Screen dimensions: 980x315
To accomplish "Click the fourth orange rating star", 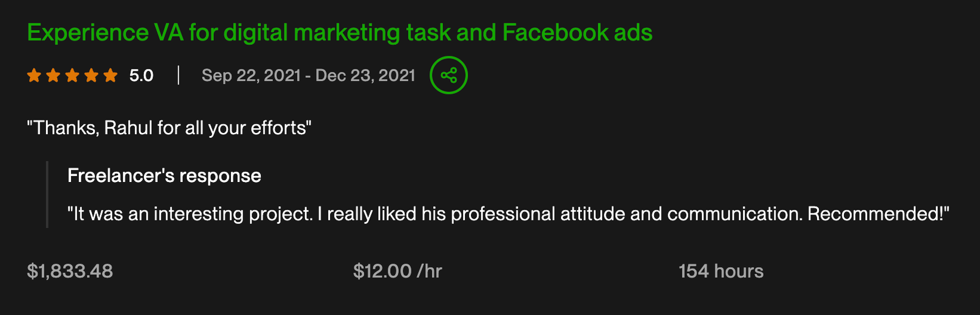I will 91,75.
